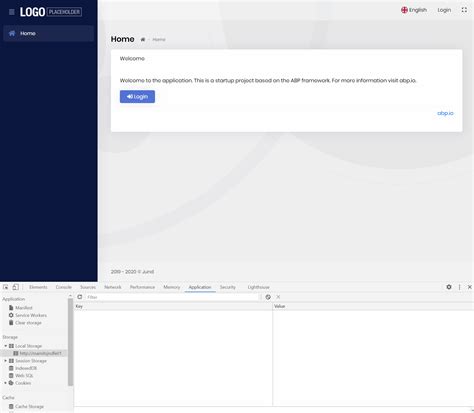Switch to the Memory tab
This screenshot has height=413, width=474.
tap(172, 287)
